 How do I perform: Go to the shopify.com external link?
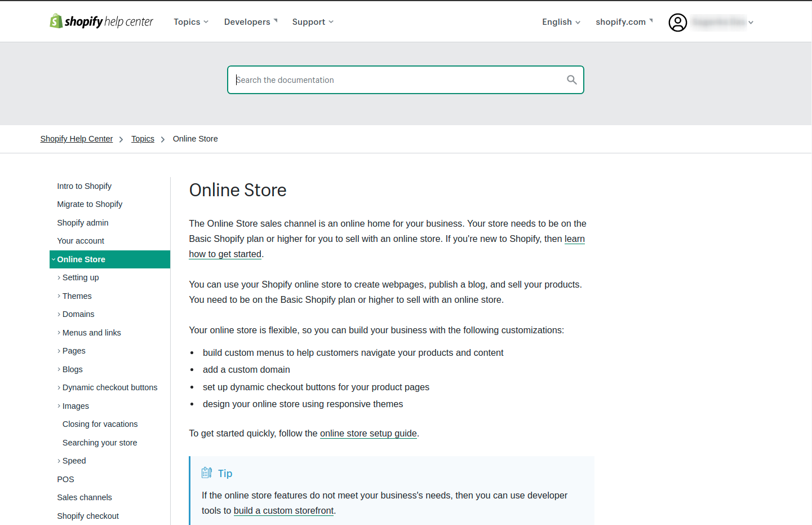[x=624, y=22]
